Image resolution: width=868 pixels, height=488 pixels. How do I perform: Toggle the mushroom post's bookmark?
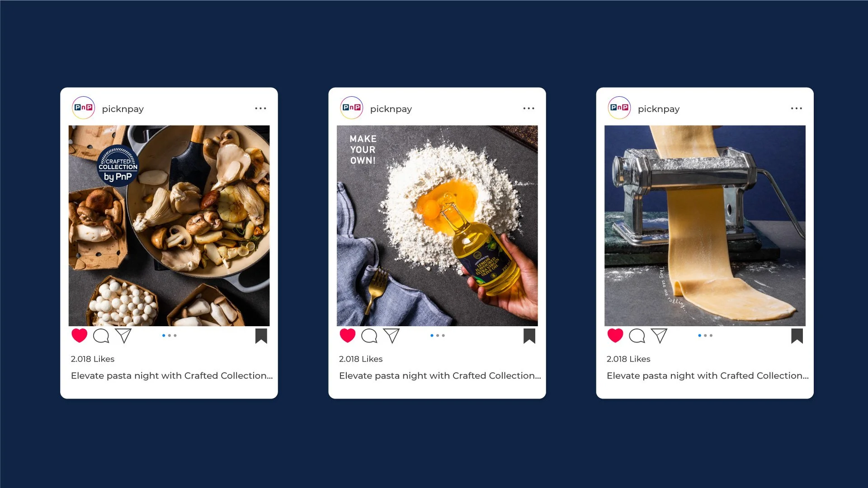[261, 336]
